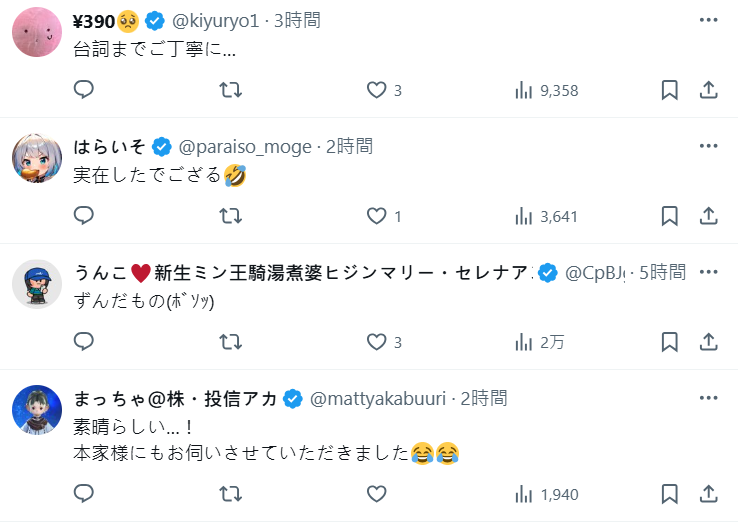The image size is (738, 526).
Task: Like the tweet by はらいそ
Action: coord(376,216)
